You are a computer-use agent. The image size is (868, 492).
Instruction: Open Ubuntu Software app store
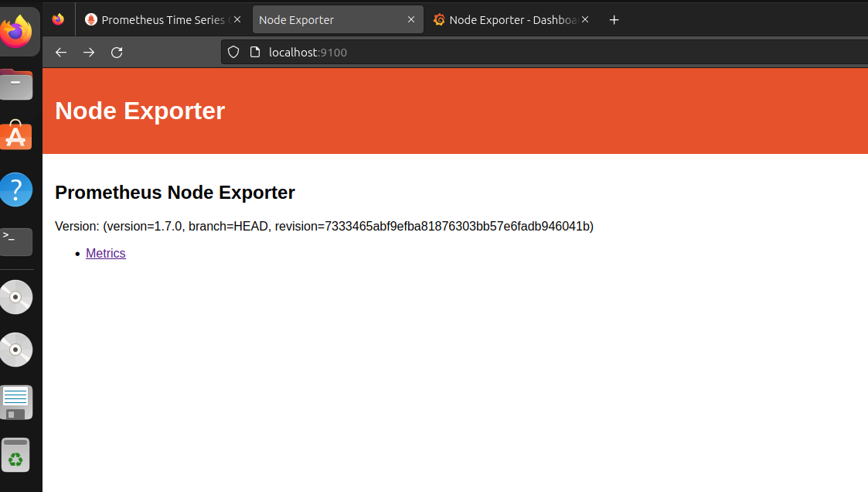(x=16, y=135)
